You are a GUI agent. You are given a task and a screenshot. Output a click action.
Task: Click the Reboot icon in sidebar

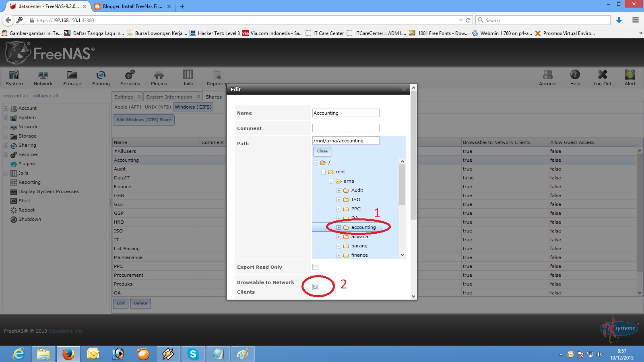click(14, 210)
